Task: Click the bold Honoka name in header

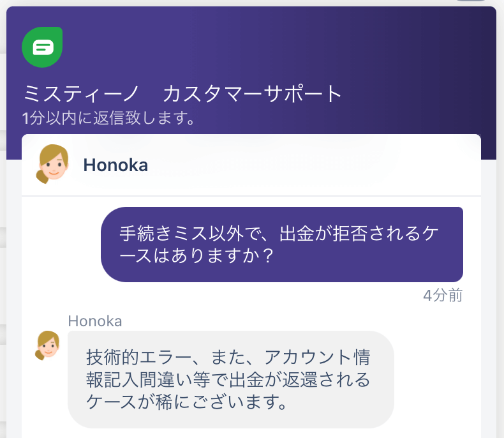Action: click(115, 165)
